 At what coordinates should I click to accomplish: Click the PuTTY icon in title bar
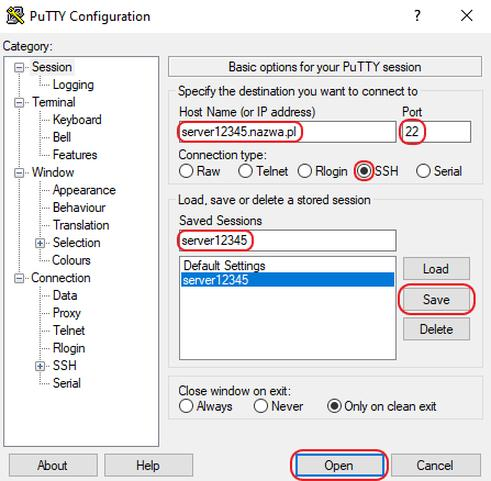pos(15,15)
